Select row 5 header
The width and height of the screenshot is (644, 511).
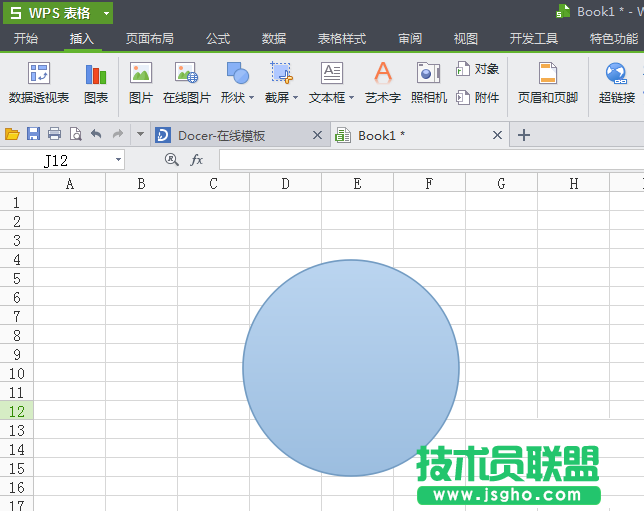16,278
